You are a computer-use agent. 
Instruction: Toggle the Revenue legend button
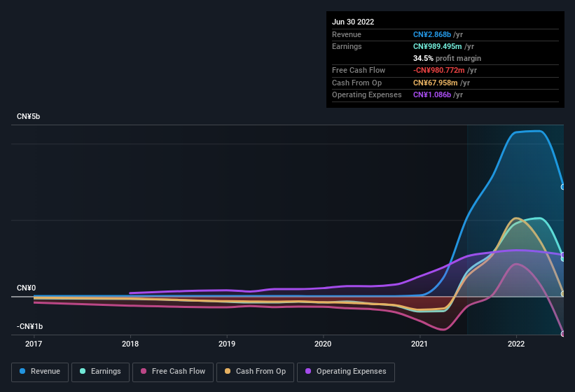point(40,372)
